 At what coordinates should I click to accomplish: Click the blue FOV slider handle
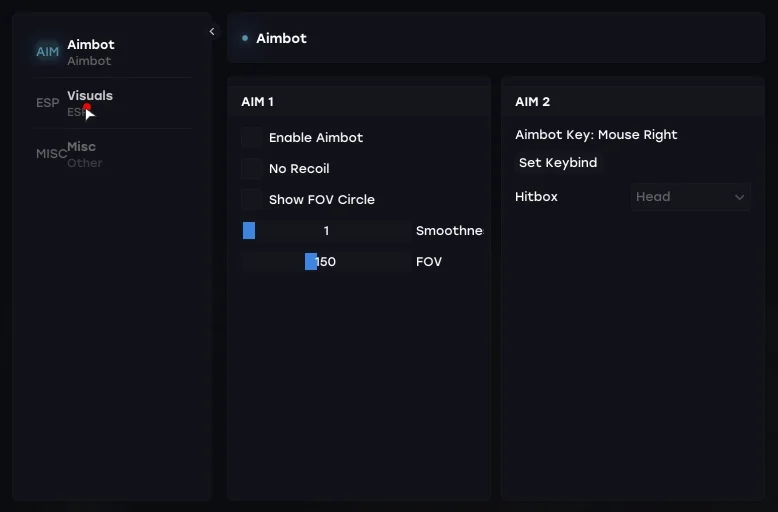[311, 262]
